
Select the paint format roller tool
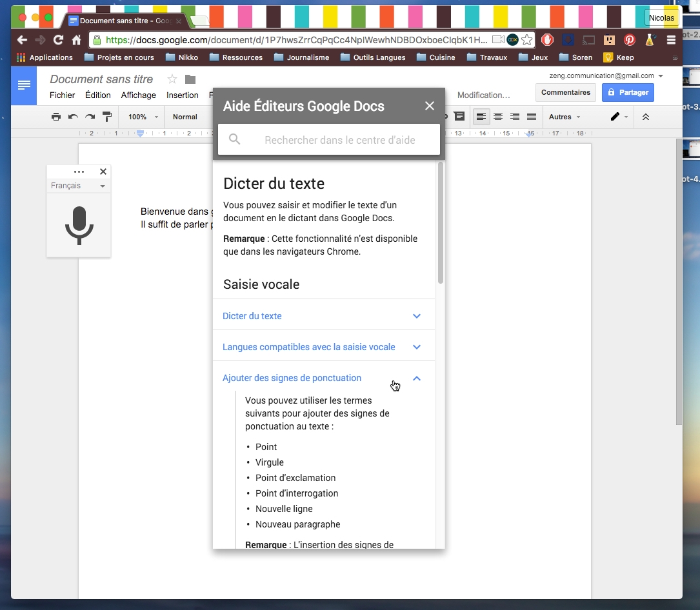(107, 117)
